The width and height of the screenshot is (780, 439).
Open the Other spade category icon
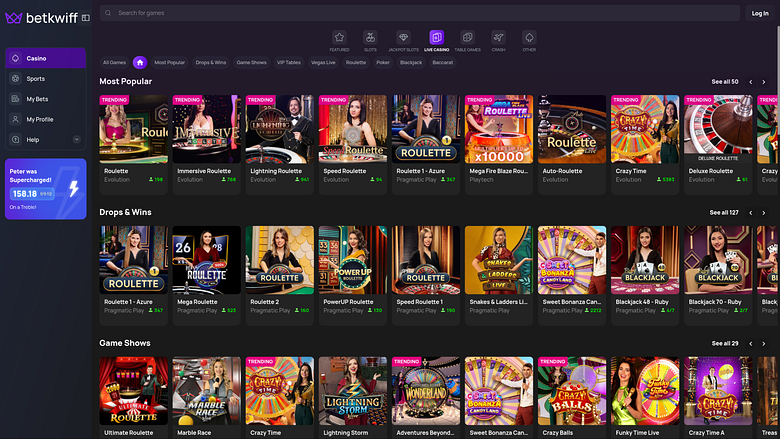pos(529,37)
